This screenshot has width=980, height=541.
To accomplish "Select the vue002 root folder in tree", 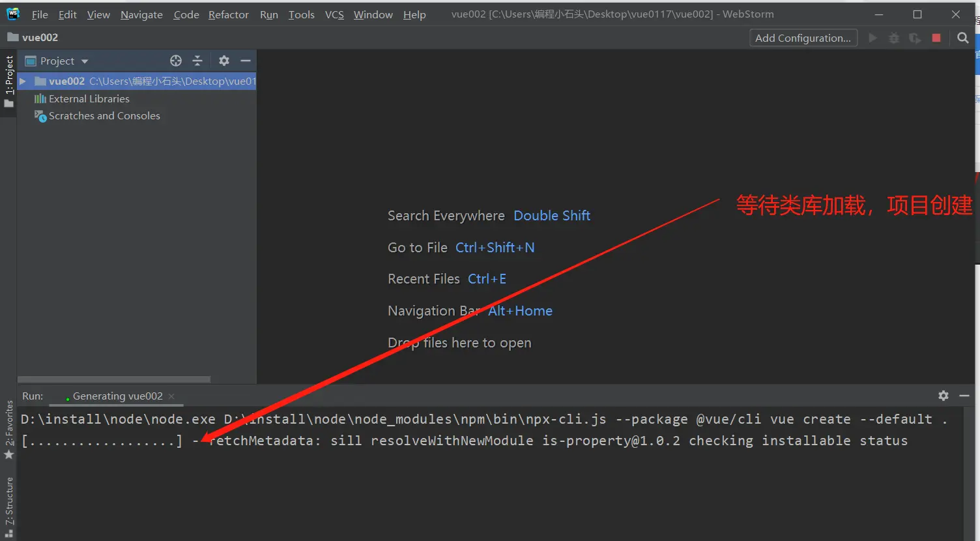I will click(137, 81).
